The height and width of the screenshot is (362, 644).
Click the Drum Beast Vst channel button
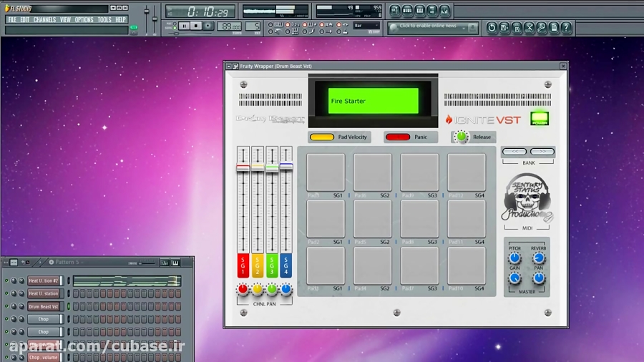click(44, 306)
